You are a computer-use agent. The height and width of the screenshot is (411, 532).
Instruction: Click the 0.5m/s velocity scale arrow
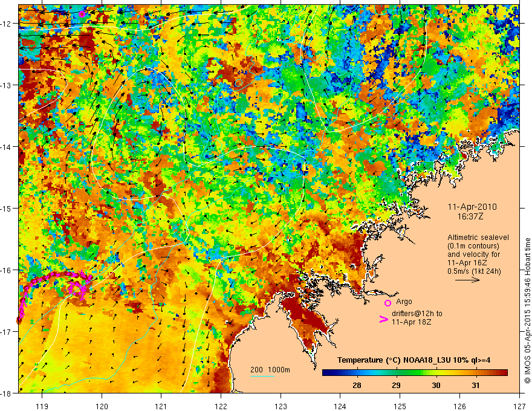[467, 280]
